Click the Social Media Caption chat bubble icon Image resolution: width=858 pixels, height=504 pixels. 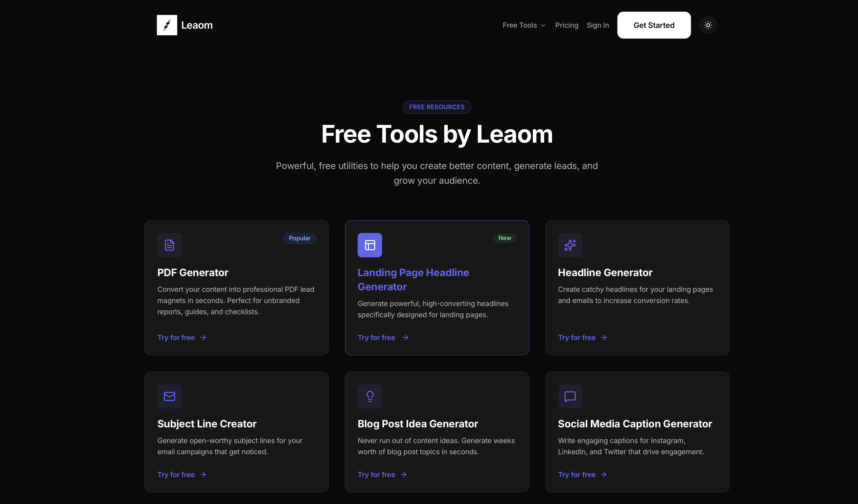point(570,396)
